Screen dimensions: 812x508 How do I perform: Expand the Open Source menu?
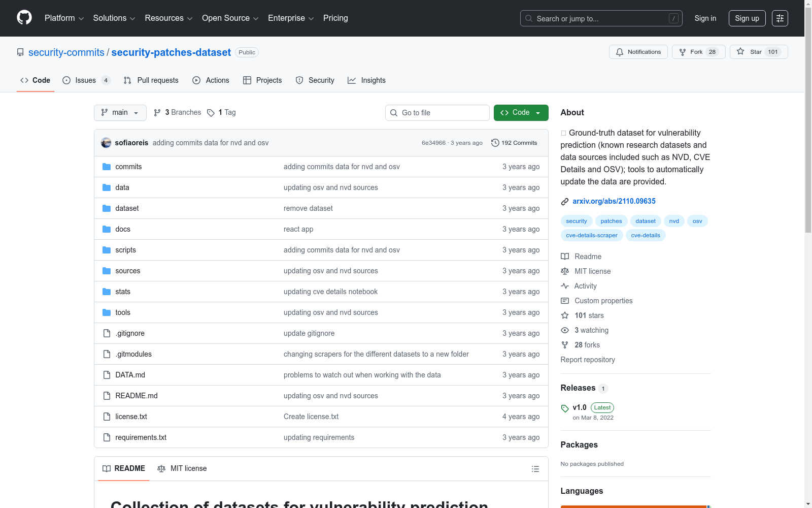pyautogui.click(x=230, y=18)
